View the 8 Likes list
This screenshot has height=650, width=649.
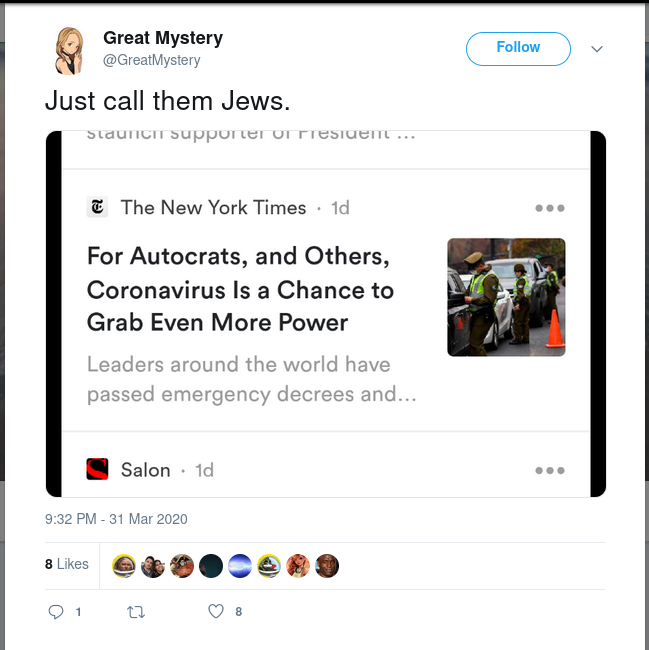point(67,564)
